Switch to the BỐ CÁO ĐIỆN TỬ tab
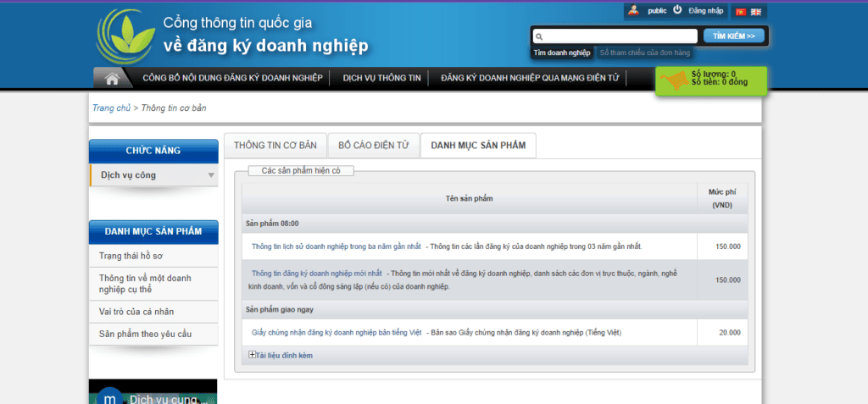 pos(373,146)
